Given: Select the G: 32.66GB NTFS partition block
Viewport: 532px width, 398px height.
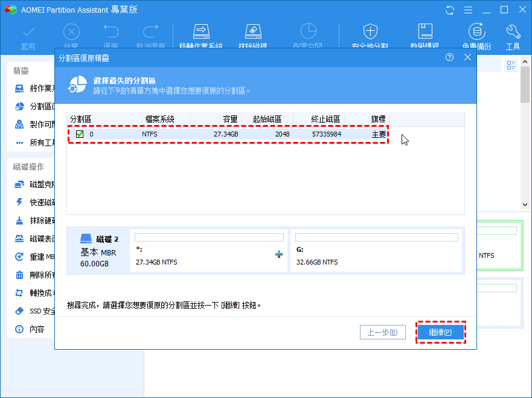Looking at the screenshot, I should (x=376, y=251).
